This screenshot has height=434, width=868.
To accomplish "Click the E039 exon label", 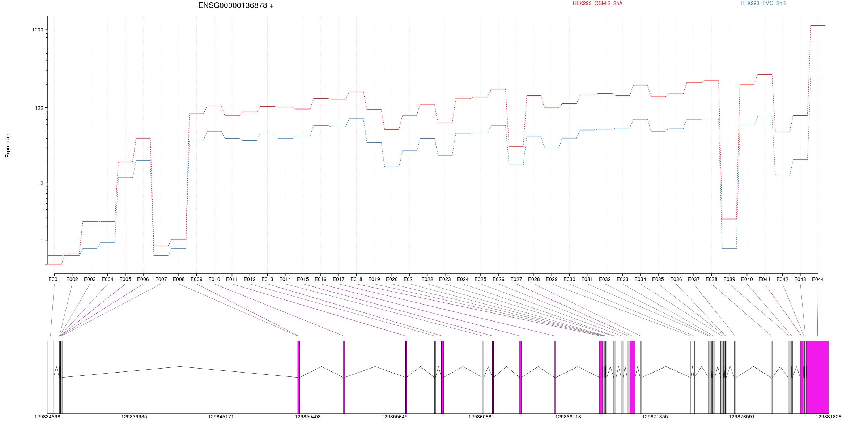I will (x=729, y=279).
